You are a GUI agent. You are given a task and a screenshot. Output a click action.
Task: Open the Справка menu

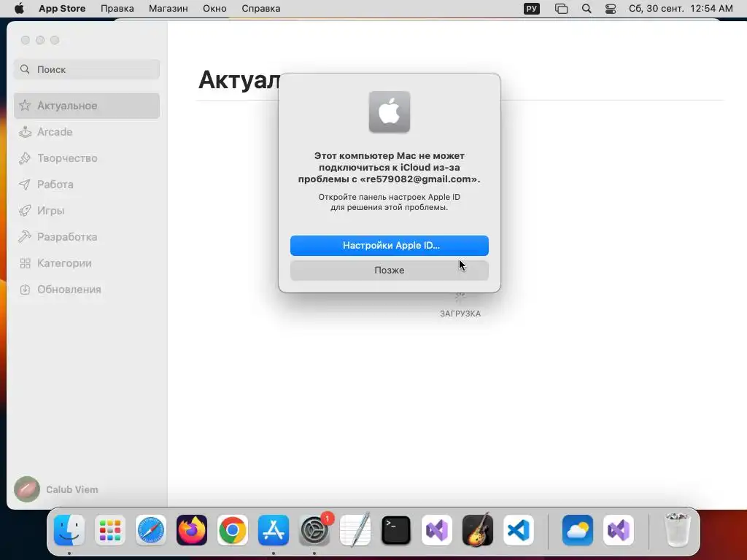click(260, 9)
